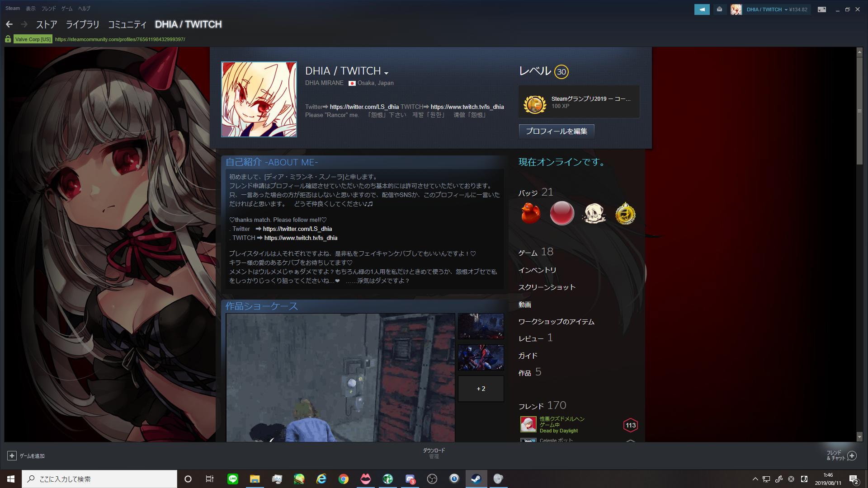Open the Cortana circle icon
Screen dimensions: 868x488
(188, 479)
